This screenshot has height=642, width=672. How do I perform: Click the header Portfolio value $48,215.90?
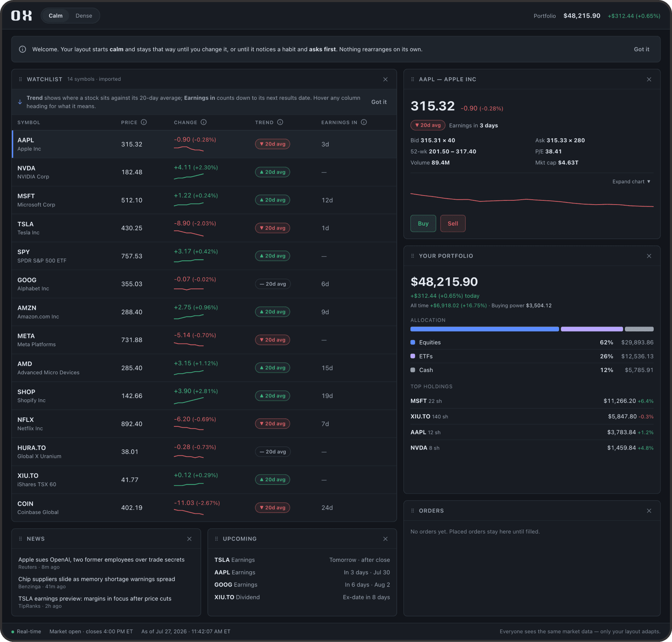tap(582, 16)
